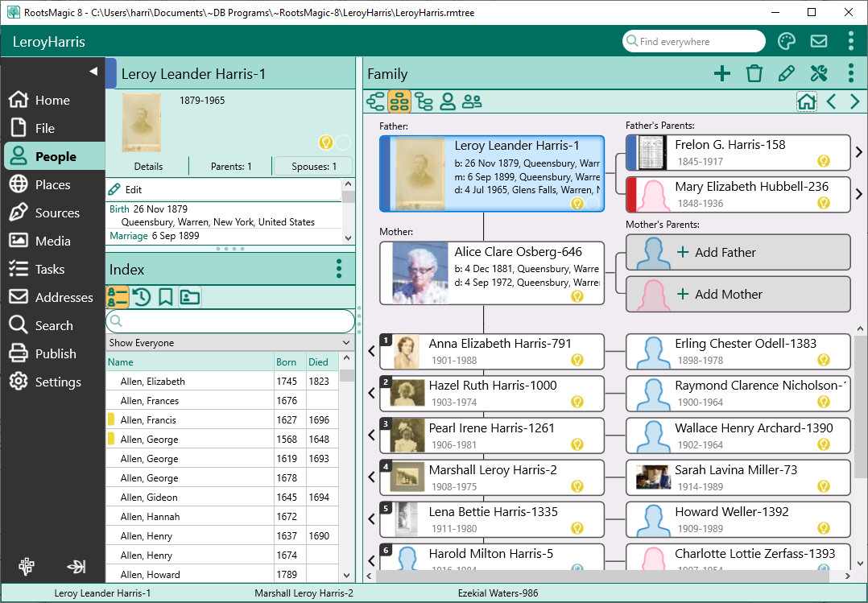The width and height of the screenshot is (868, 603).
Task: Click the trash delete icon in Family header
Action: pyautogui.click(x=754, y=74)
